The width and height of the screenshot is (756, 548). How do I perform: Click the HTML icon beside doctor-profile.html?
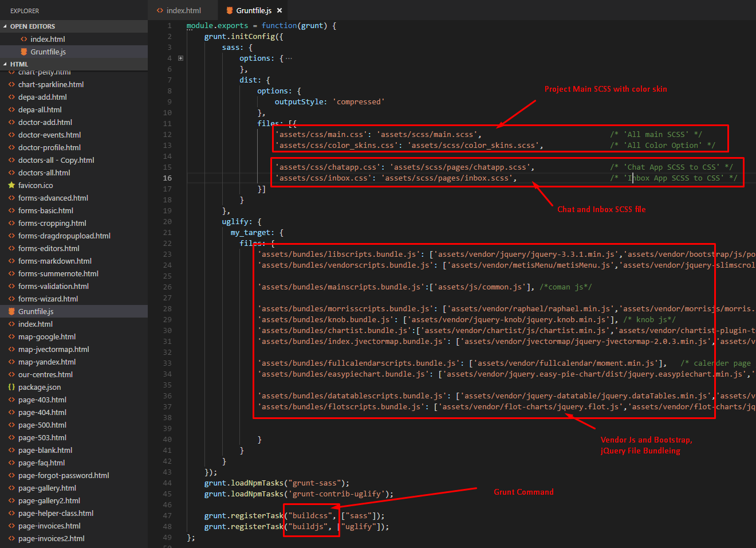coord(11,147)
